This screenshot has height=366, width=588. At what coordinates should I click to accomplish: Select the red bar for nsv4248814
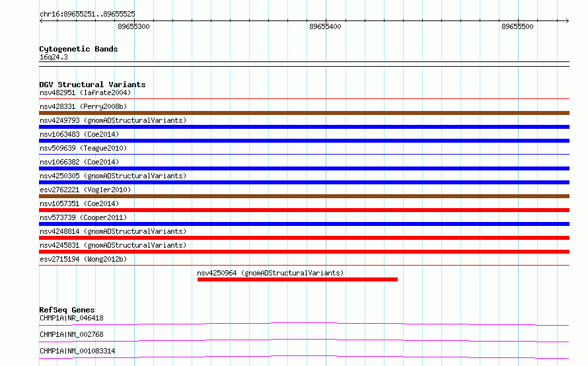pyautogui.click(x=304, y=238)
